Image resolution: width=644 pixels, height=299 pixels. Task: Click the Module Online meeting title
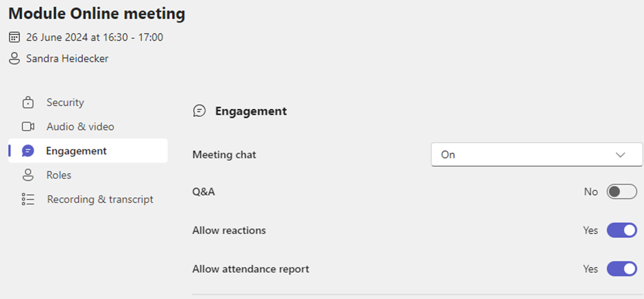click(x=97, y=14)
